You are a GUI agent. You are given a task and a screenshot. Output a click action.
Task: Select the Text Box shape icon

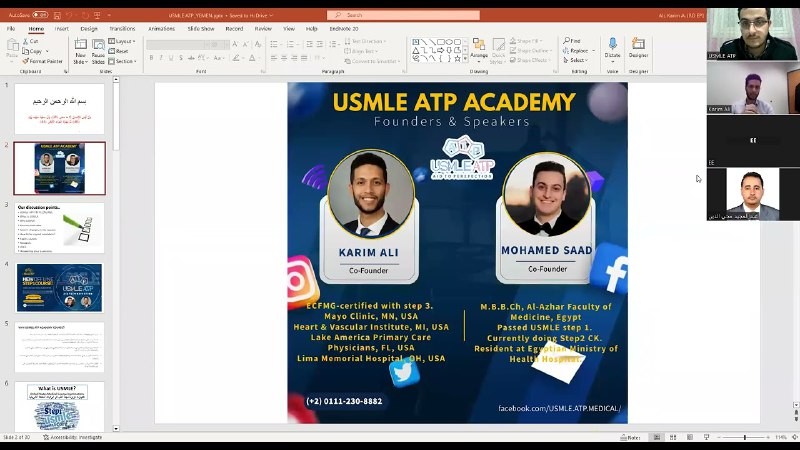(x=416, y=42)
